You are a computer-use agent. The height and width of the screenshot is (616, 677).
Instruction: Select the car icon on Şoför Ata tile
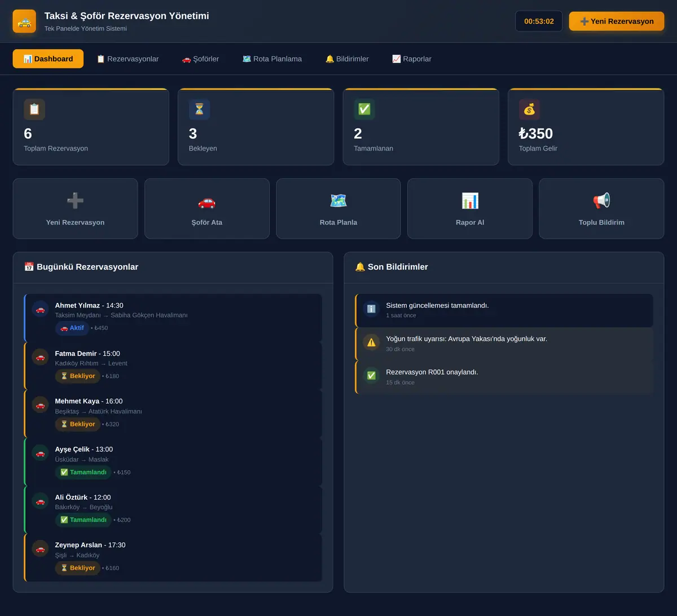point(206,201)
